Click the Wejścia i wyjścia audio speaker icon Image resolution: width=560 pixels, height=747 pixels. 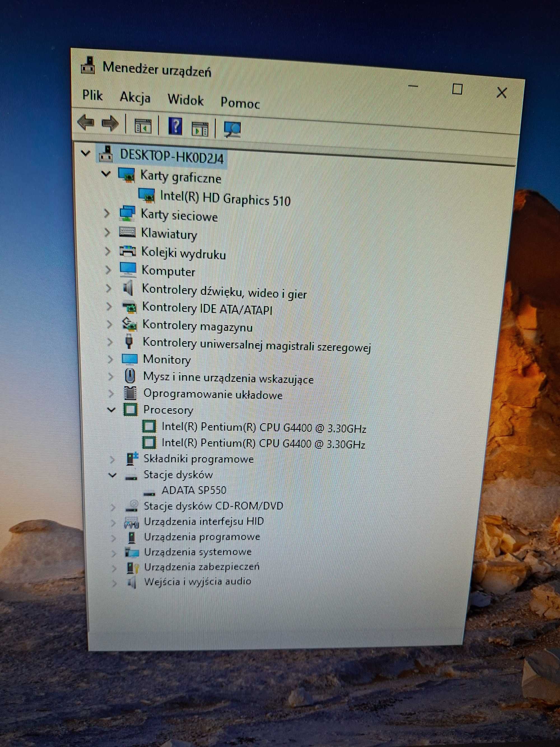(x=132, y=583)
